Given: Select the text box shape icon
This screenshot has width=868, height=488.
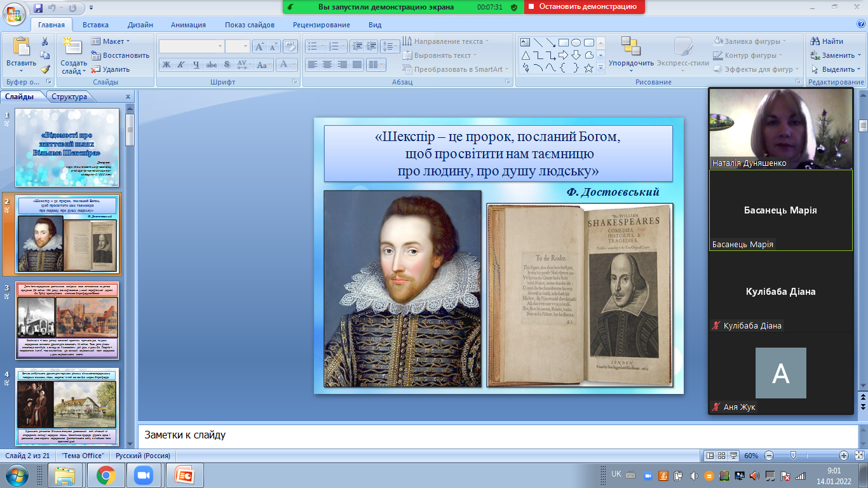Looking at the screenshot, I should pyautogui.click(x=526, y=43).
